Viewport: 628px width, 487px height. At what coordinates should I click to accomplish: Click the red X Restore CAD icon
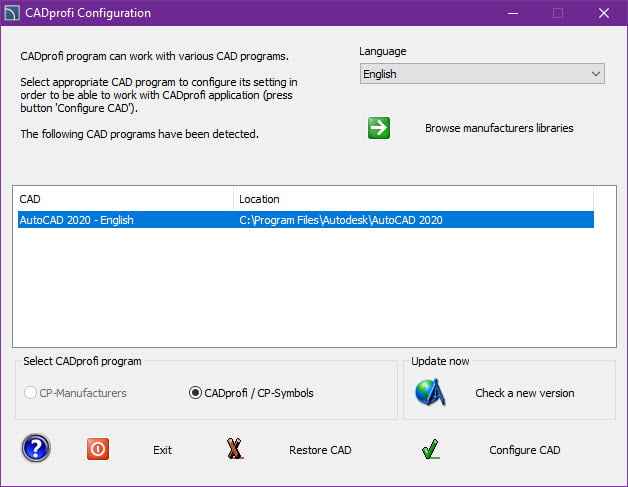pos(235,449)
